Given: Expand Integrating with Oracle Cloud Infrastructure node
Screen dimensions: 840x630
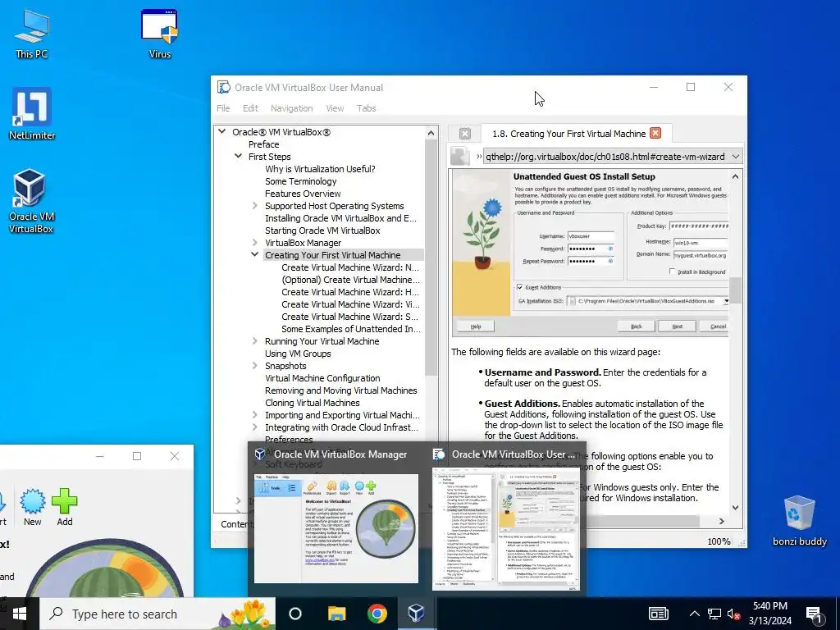Looking at the screenshot, I should click(255, 427).
